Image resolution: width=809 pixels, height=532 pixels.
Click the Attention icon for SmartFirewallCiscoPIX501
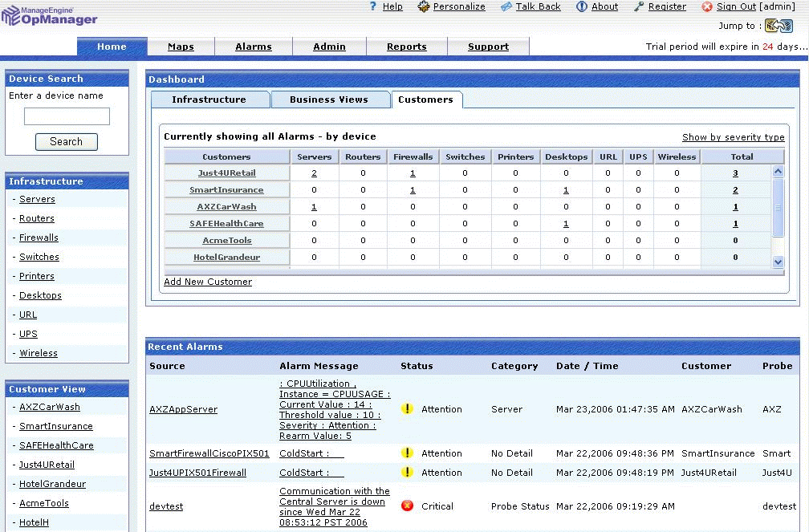click(407, 453)
